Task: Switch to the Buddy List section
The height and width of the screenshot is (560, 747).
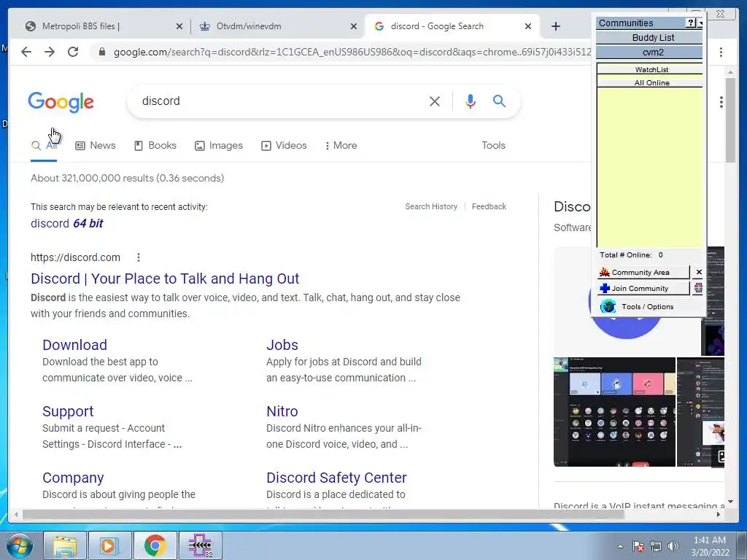Action: (x=649, y=38)
